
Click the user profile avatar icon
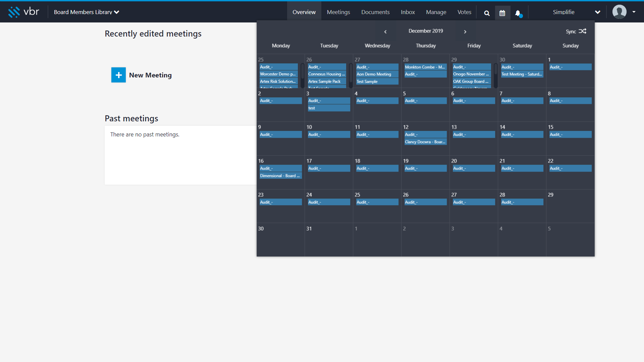pos(620,12)
